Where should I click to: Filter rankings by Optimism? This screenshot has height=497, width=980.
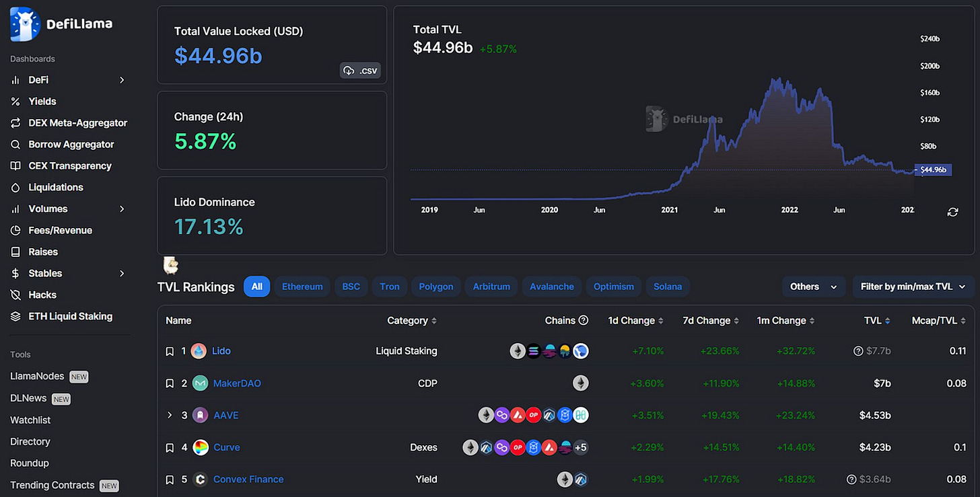coord(614,286)
